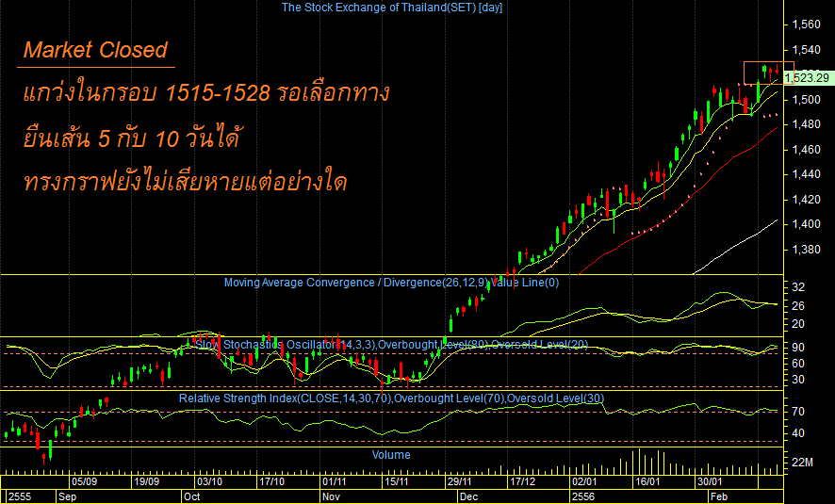Click the 1,560 price axis label
This screenshot has width=835, height=504.
pos(806,24)
